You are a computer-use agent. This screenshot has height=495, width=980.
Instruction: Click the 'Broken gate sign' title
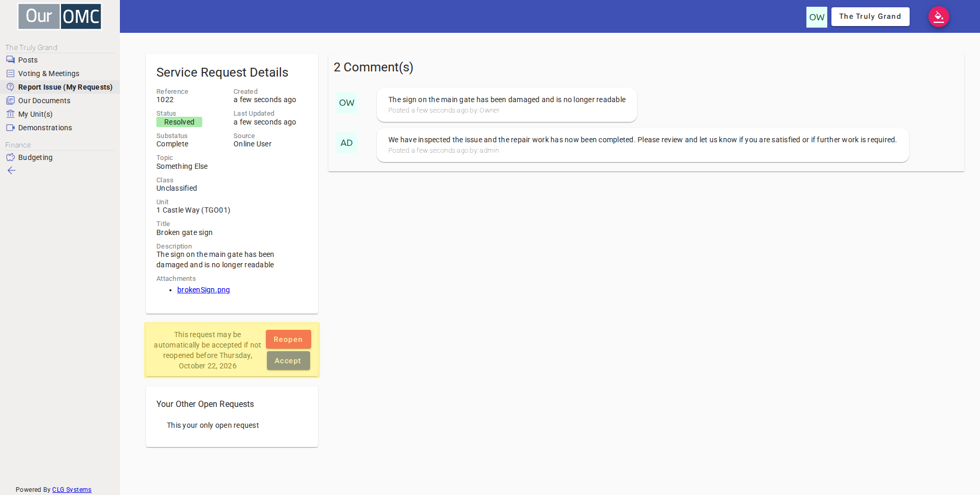coord(185,232)
